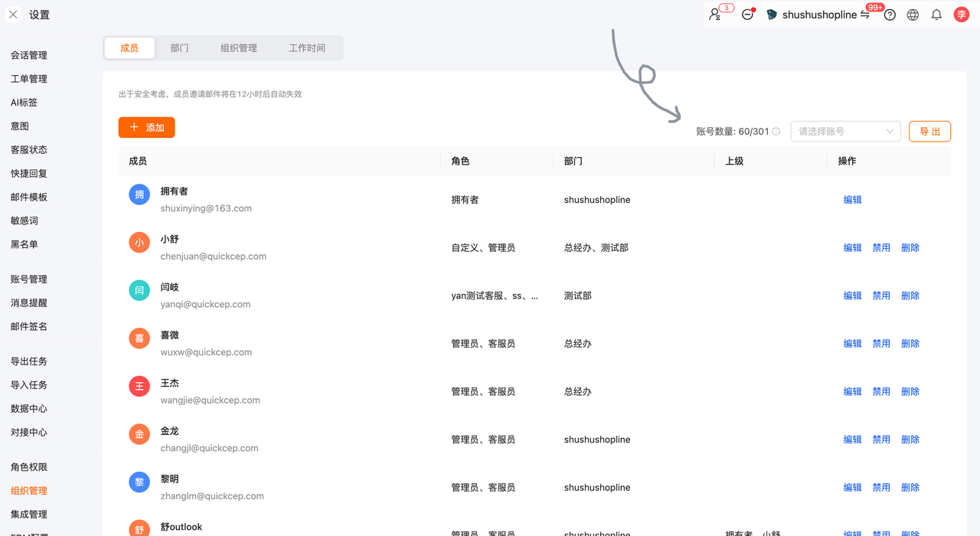Screen dimensions: 980x536
Task: Open 集成管理 in the sidebar
Action: [x=29, y=515]
